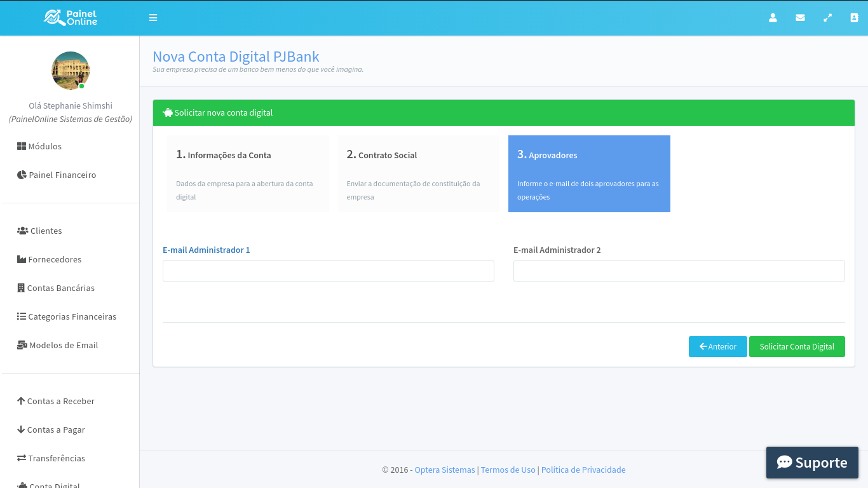Click the Painel Online logo
This screenshot has width=868, height=488.
pyautogui.click(x=71, y=18)
